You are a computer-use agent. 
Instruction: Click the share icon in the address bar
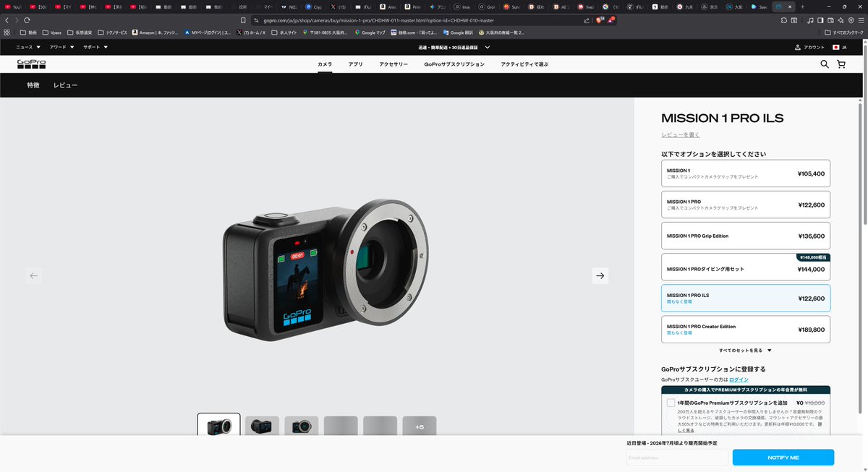click(587, 20)
